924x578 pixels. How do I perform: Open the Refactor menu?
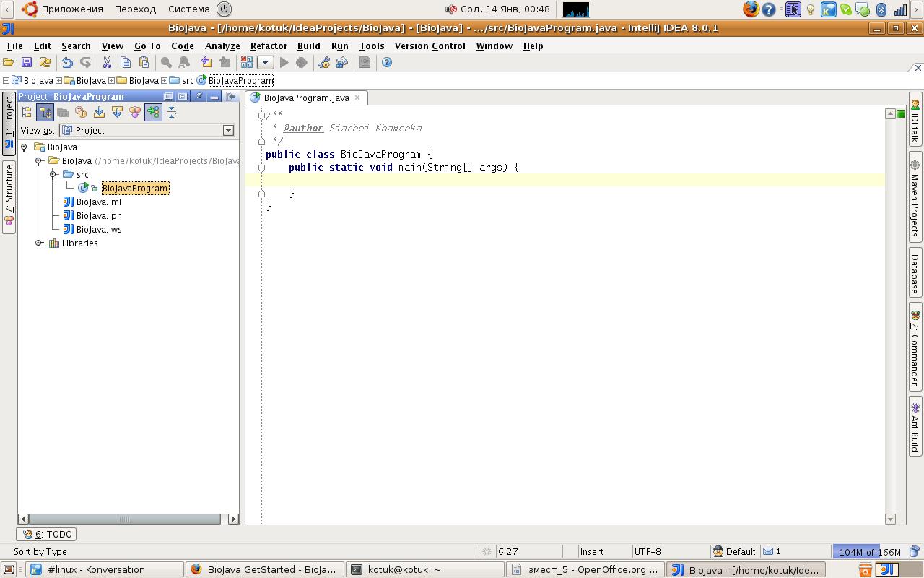(x=269, y=46)
